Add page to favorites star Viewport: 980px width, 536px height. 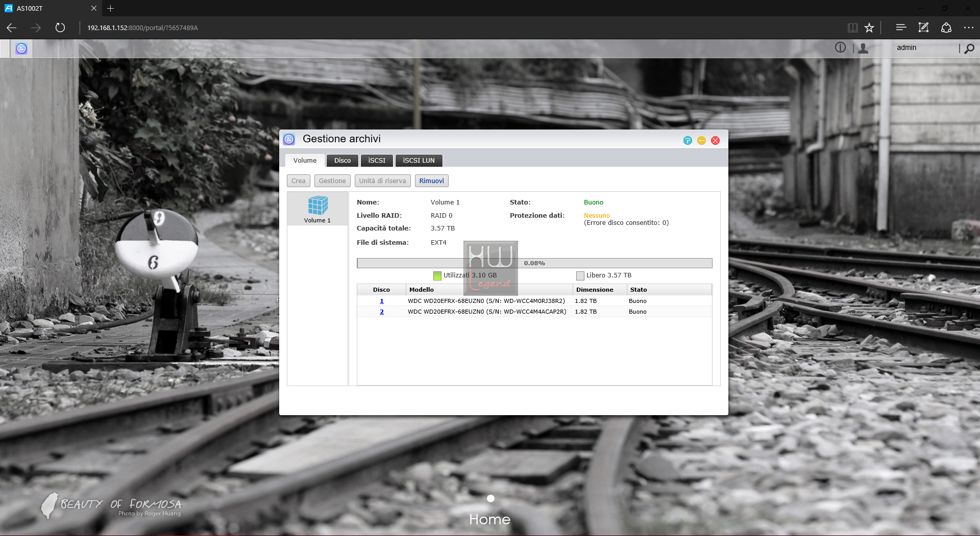pyautogui.click(x=869, y=28)
